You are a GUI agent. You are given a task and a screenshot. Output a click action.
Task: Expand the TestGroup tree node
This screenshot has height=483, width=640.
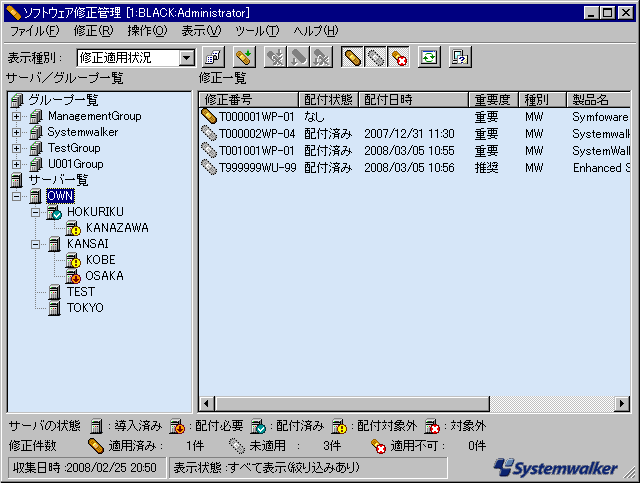coord(16,148)
